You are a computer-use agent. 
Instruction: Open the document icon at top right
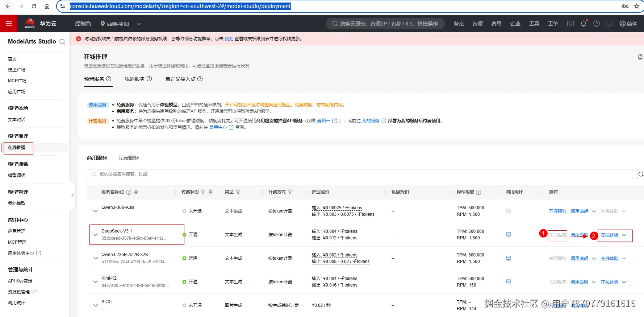point(640,57)
